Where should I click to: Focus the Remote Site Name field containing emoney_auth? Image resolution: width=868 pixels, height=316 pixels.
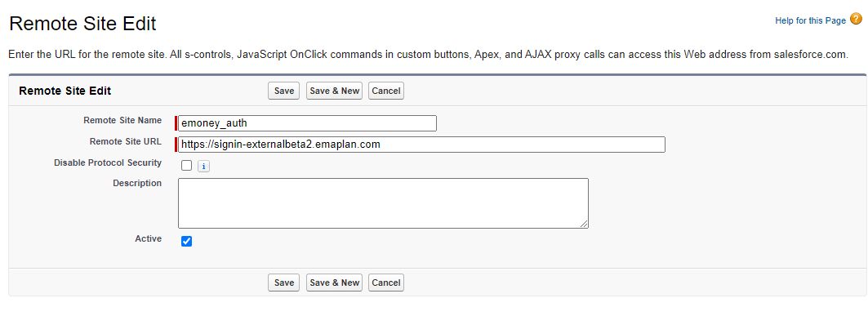click(x=307, y=123)
